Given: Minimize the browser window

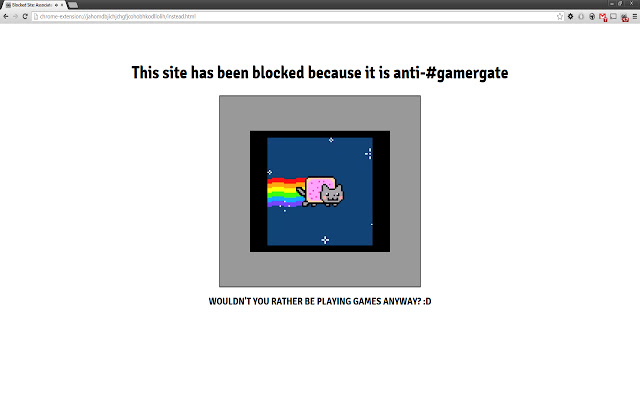Looking at the screenshot, I should [x=612, y=3].
